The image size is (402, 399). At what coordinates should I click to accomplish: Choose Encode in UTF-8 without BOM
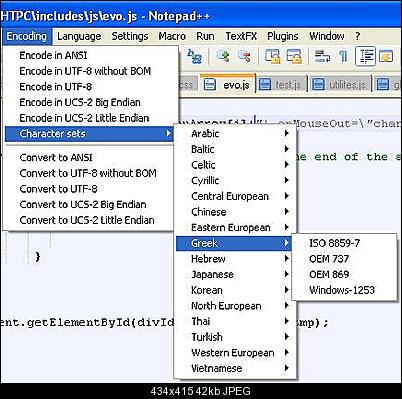(89, 71)
